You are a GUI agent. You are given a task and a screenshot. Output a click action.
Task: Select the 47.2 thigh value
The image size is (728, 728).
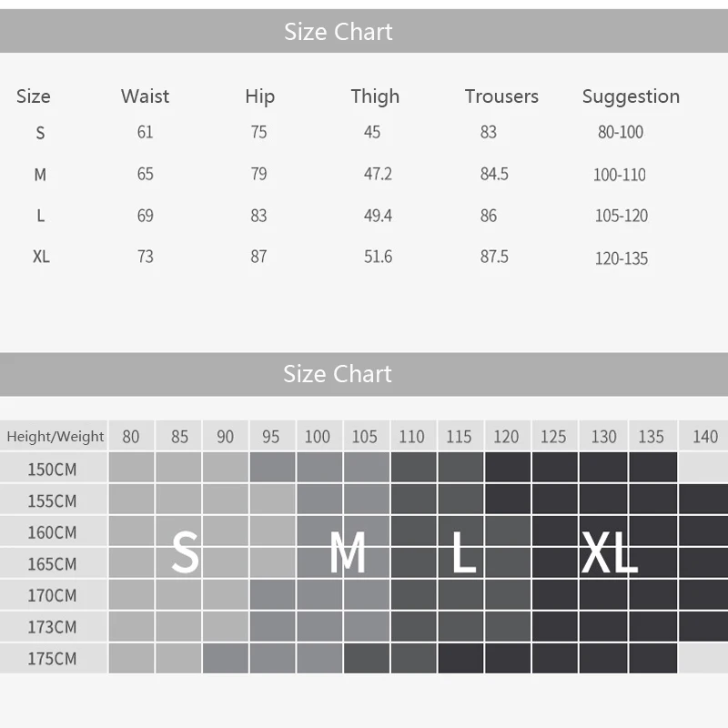point(378,174)
